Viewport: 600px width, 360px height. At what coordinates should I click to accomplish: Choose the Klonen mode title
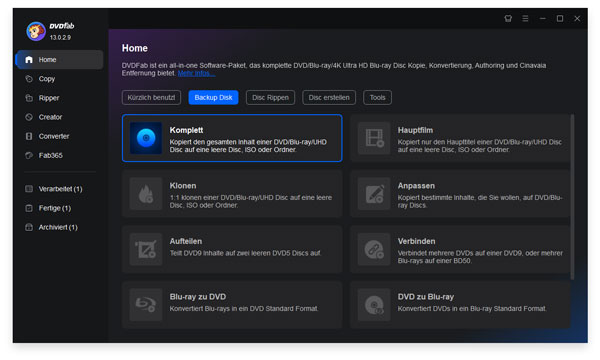pos(183,186)
